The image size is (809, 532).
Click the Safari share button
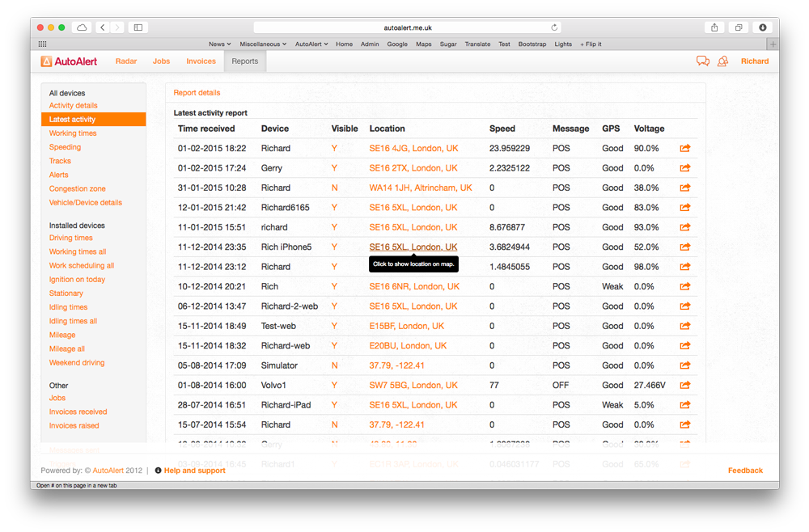[714, 27]
